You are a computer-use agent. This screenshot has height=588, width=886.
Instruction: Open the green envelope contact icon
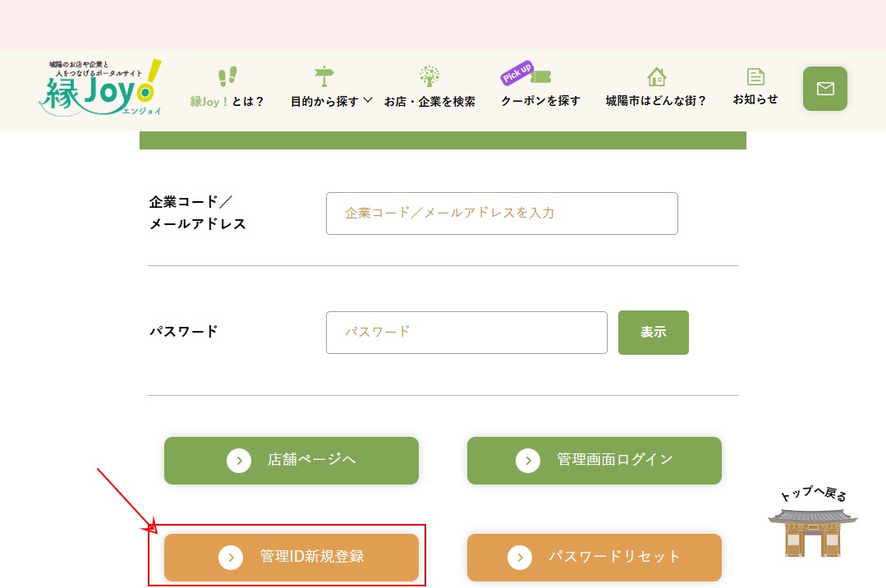tap(824, 88)
